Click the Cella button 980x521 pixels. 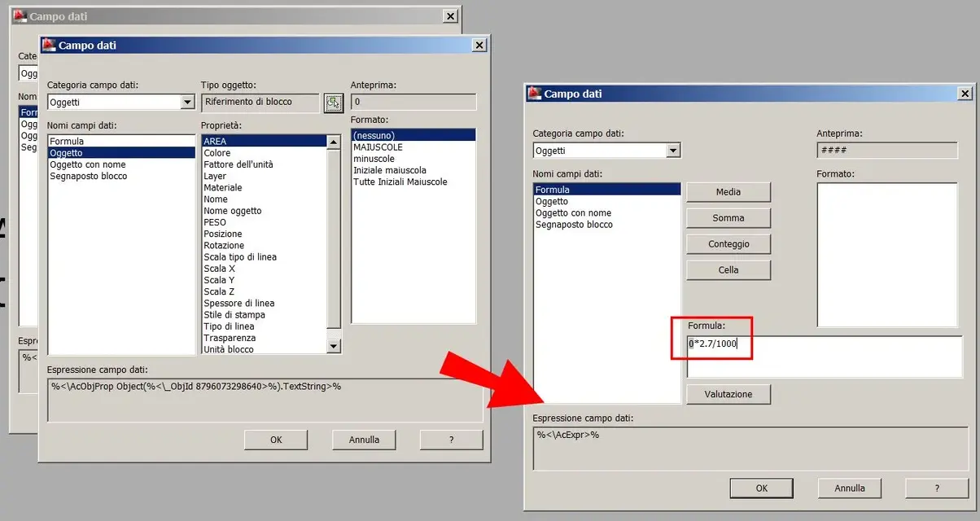(x=728, y=270)
